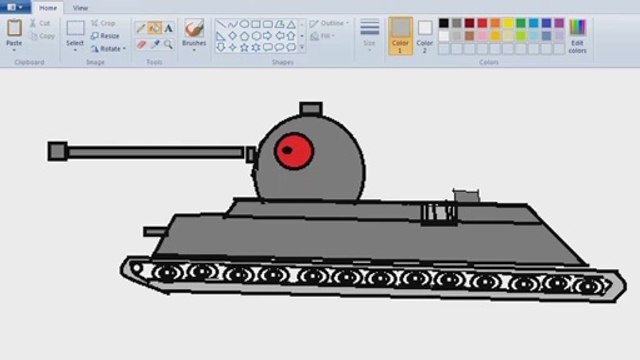Select the Fill with color bucket tool
Image resolution: width=640 pixels, height=360 pixels.
tap(155, 28)
